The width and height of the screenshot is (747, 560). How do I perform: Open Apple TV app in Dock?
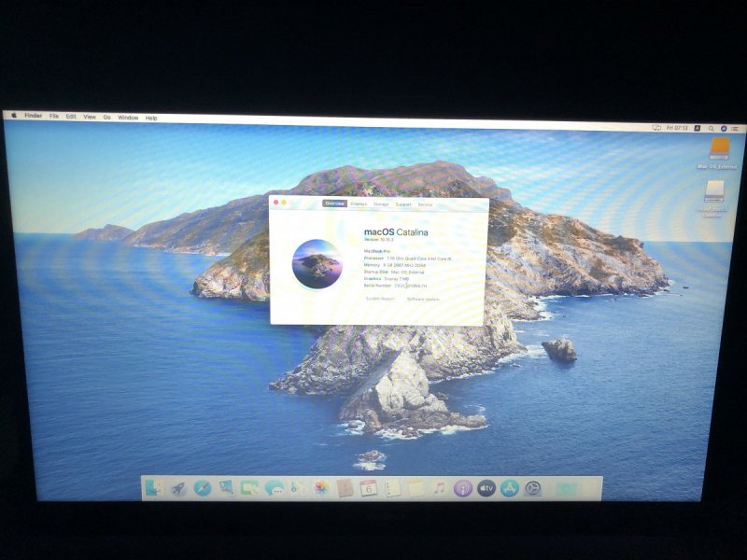486,488
